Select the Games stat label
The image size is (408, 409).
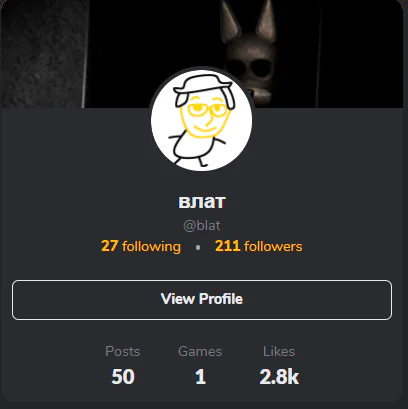coord(200,351)
